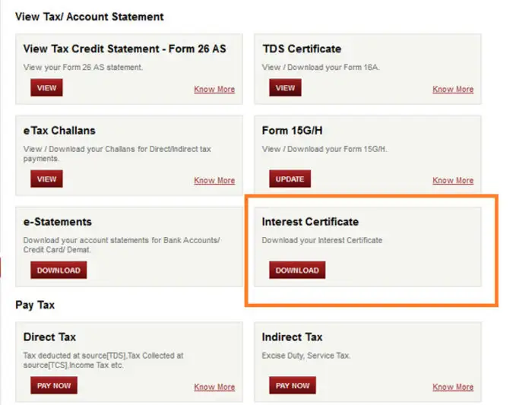Open Know More link for Direct Tax
The width and height of the screenshot is (532, 405).
214,387
